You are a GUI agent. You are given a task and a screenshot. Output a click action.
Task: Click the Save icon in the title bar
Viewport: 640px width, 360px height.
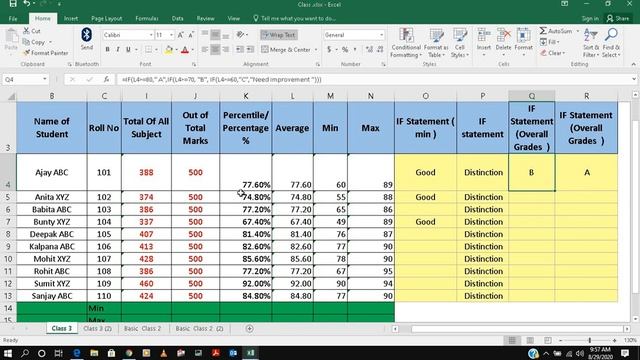(x=13, y=4)
